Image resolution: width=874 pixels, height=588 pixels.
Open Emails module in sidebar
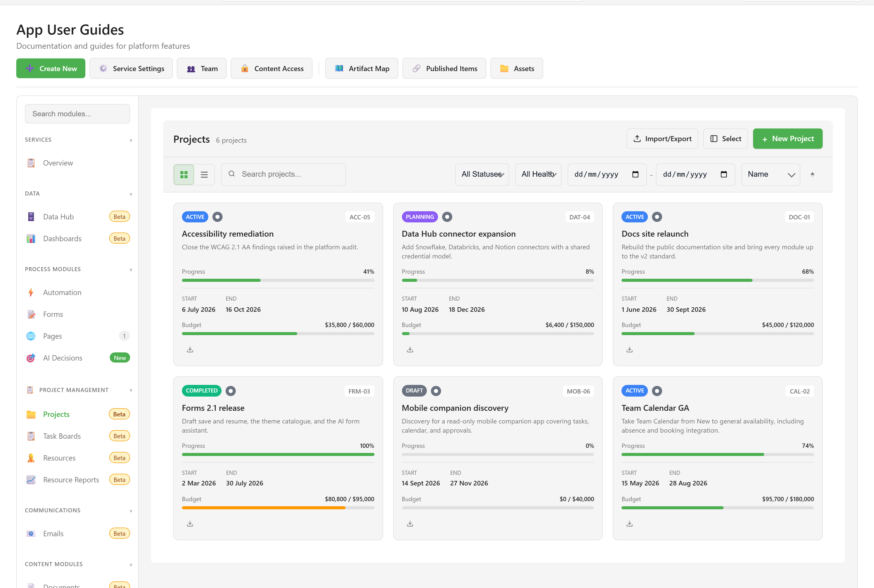click(78, 534)
